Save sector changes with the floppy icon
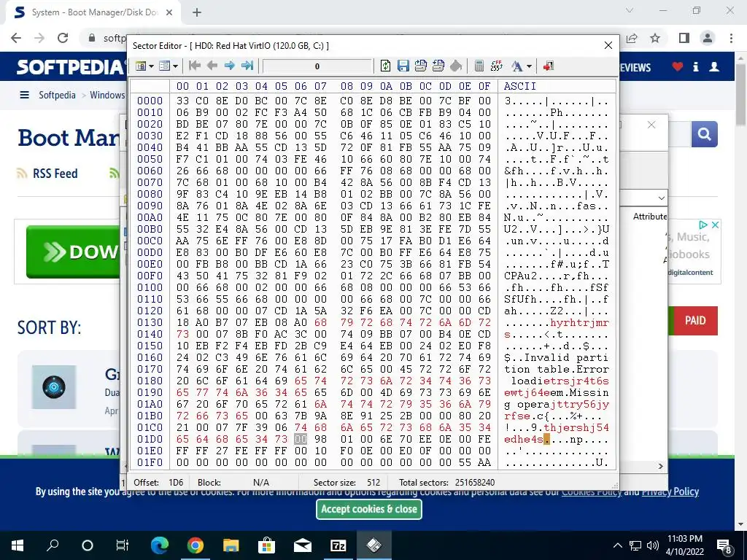This screenshot has height=560, width=747. click(403, 66)
